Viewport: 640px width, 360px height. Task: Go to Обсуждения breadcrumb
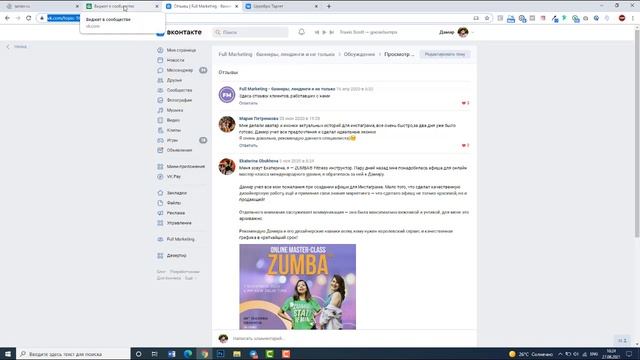[x=359, y=54]
